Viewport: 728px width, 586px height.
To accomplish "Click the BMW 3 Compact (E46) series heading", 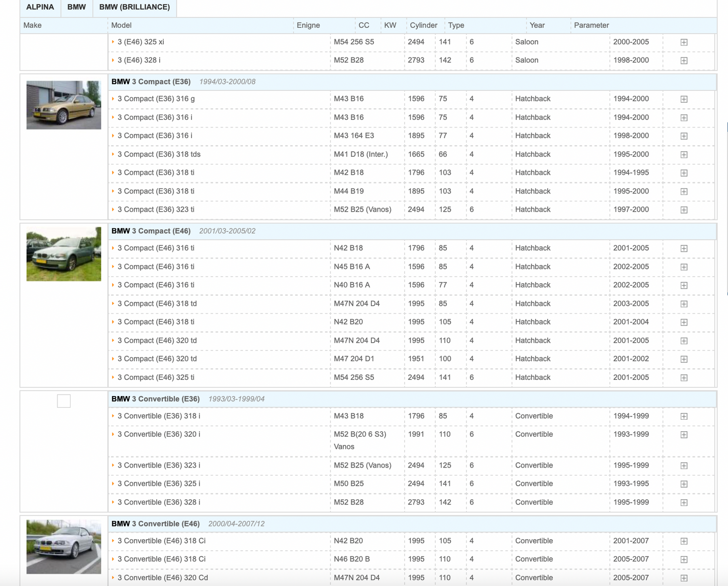I will [151, 231].
